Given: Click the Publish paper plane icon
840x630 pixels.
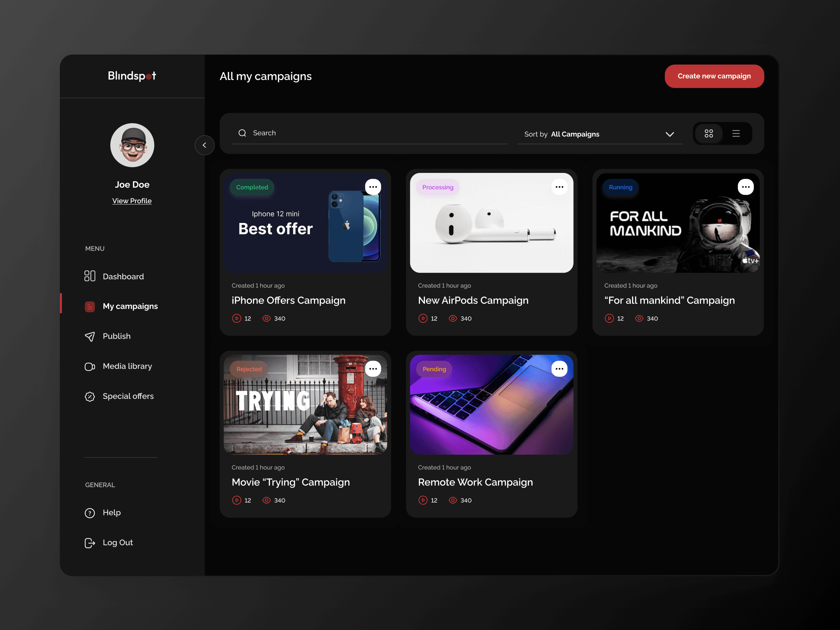Looking at the screenshot, I should point(90,336).
